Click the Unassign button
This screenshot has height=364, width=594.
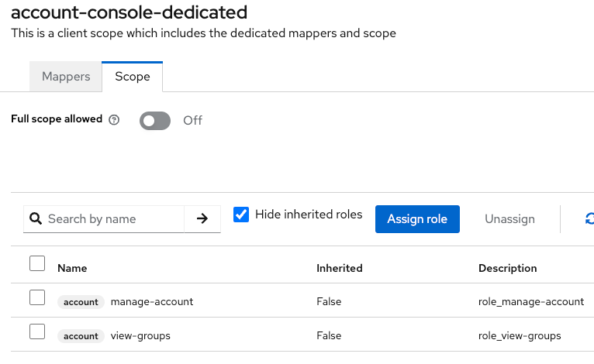(509, 219)
